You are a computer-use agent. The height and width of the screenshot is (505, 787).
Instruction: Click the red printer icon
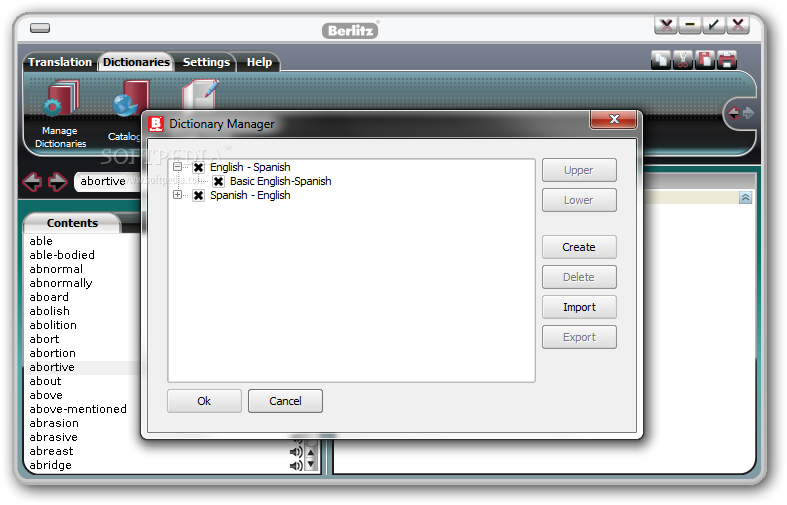pyautogui.click(x=727, y=60)
